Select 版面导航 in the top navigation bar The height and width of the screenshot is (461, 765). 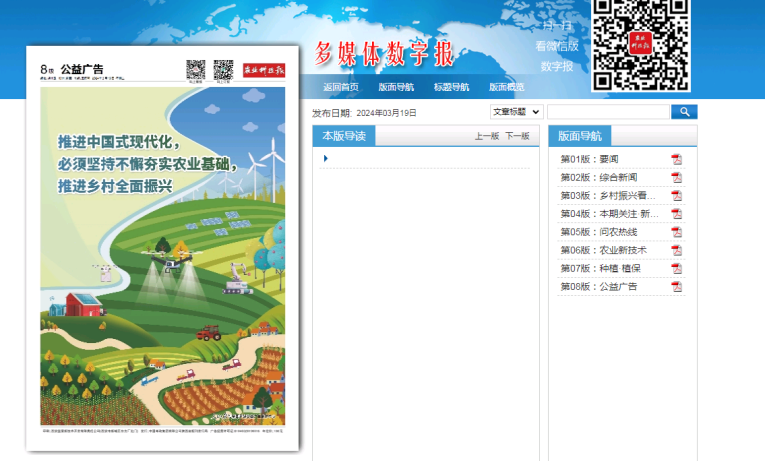click(x=396, y=87)
